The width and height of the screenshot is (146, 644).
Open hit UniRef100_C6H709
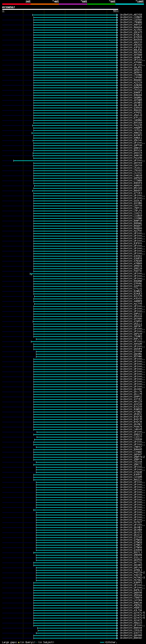tap(131, 166)
